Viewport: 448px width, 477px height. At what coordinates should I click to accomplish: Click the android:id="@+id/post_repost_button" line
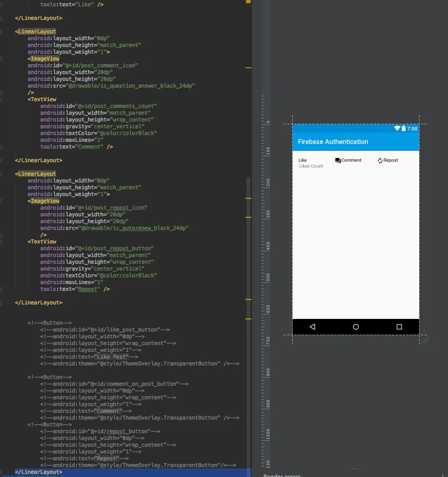pyautogui.click(x=97, y=248)
